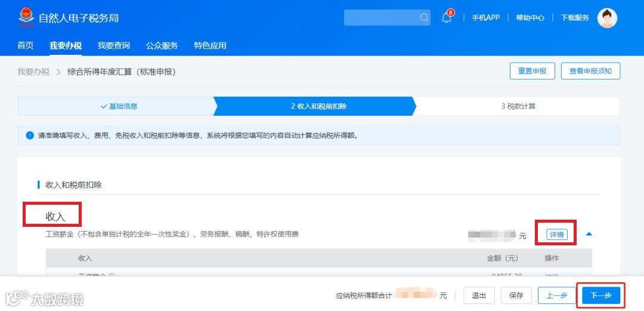This screenshot has height=311, width=644.
Task: Go to 首页 tab
Action: [x=26, y=45]
